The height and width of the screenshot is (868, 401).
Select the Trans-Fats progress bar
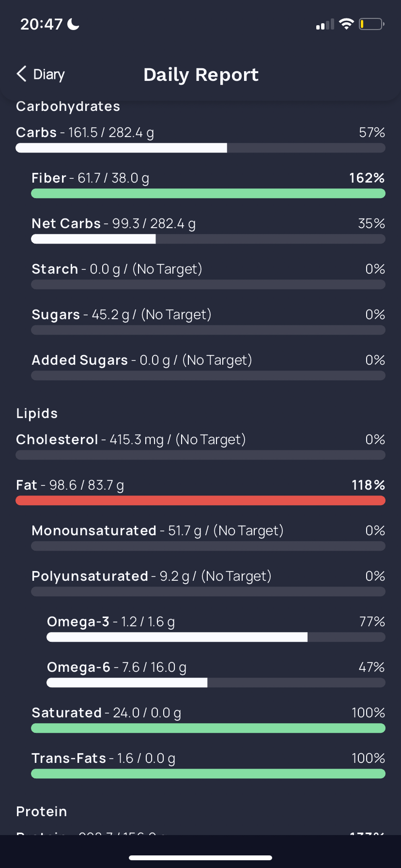(x=208, y=774)
